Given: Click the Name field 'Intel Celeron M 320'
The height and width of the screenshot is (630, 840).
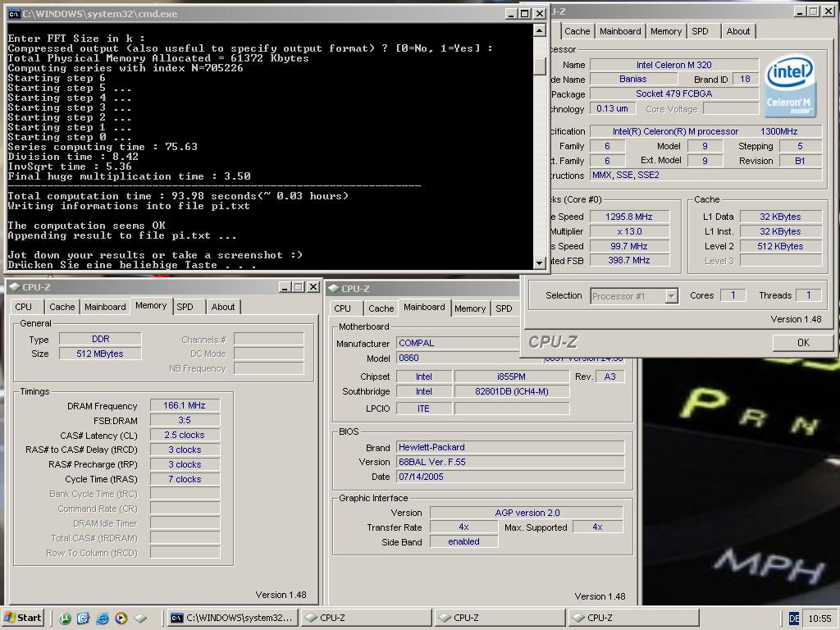Looking at the screenshot, I should tap(674, 65).
